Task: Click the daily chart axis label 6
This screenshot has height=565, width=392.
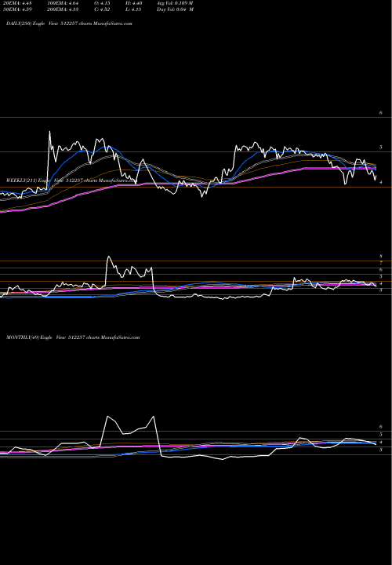Action: pyautogui.click(x=381, y=113)
